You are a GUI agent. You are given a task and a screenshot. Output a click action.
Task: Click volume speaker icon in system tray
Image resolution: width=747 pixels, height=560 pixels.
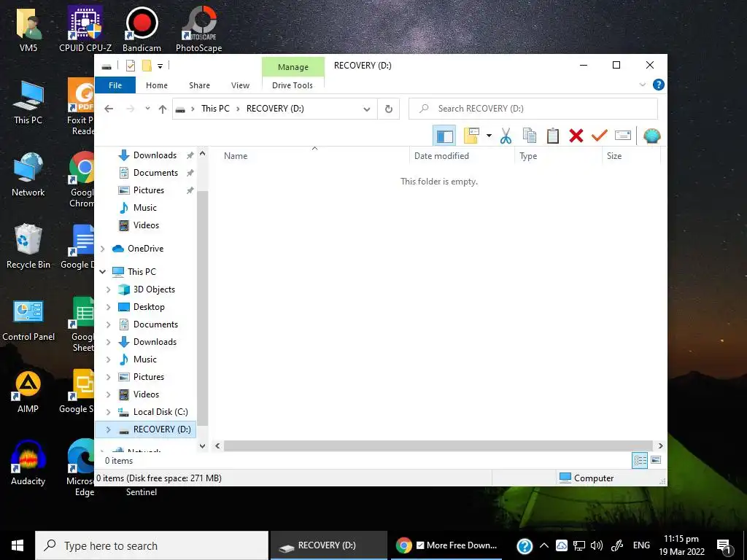tap(596, 545)
